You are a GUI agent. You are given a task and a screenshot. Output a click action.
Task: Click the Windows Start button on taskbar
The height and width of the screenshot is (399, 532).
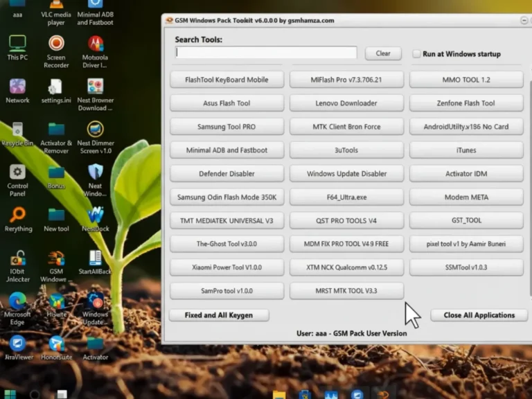pyautogui.click(x=10, y=394)
